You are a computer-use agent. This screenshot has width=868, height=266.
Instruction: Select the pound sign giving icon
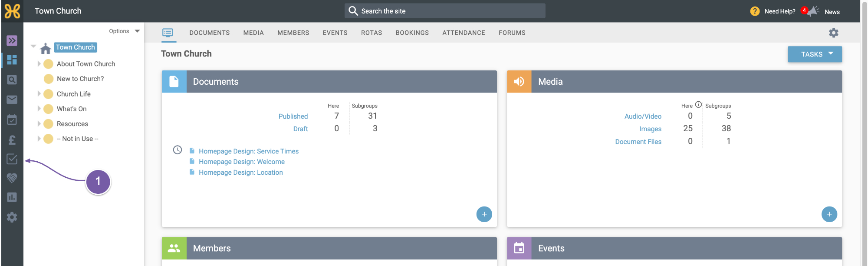click(x=12, y=140)
